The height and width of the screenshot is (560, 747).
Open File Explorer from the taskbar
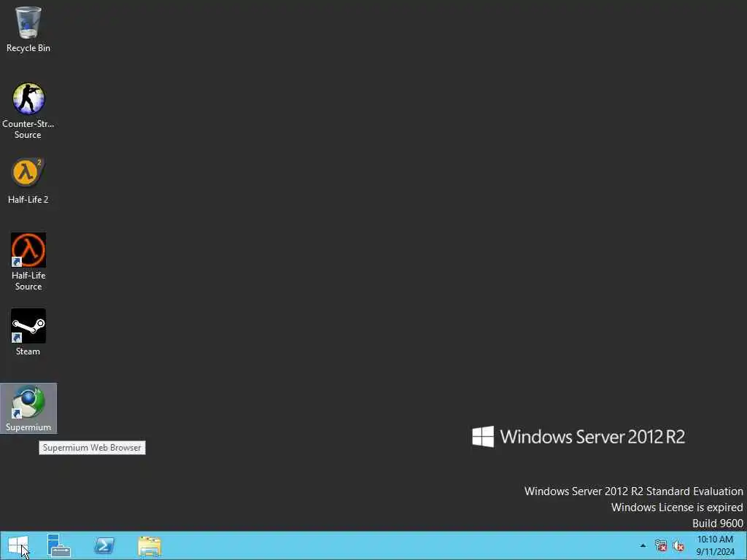pyautogui.click(x=149, y=546)
